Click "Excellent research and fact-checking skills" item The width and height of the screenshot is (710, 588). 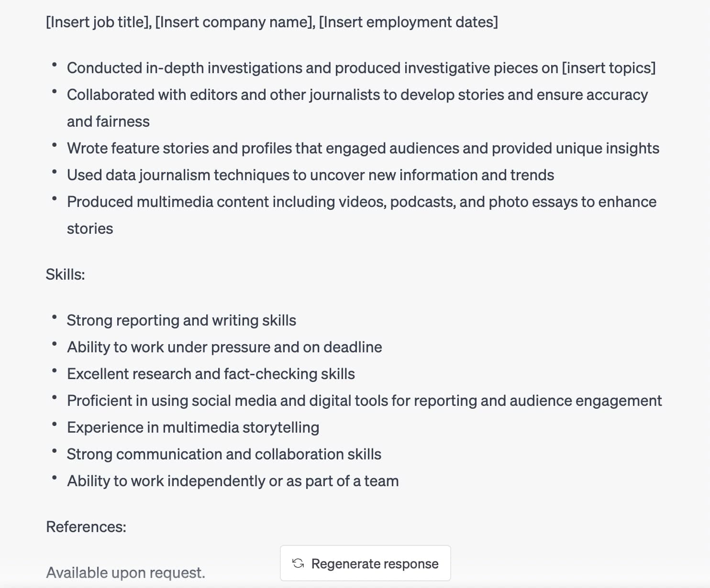pos(211,374)
